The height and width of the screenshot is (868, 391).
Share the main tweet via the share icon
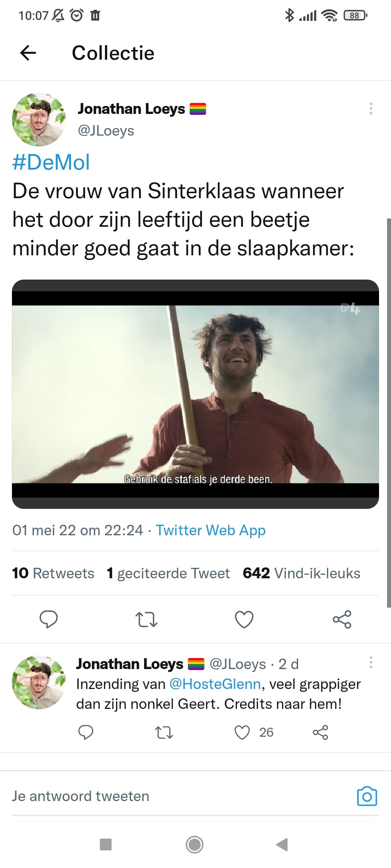(342, 619)
